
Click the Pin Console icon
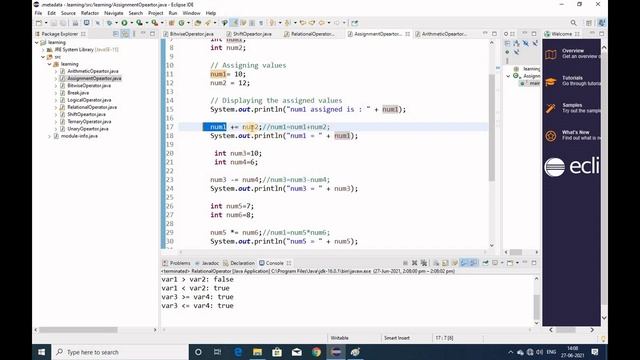click(485, 263)
